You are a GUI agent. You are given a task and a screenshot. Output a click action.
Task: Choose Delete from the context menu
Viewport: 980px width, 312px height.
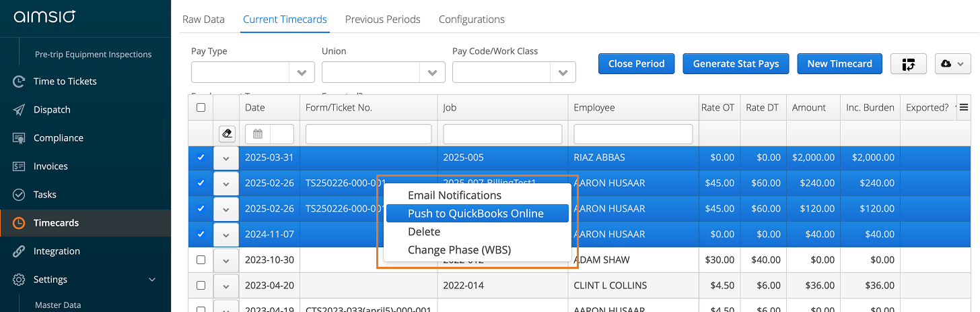[477, 232]
